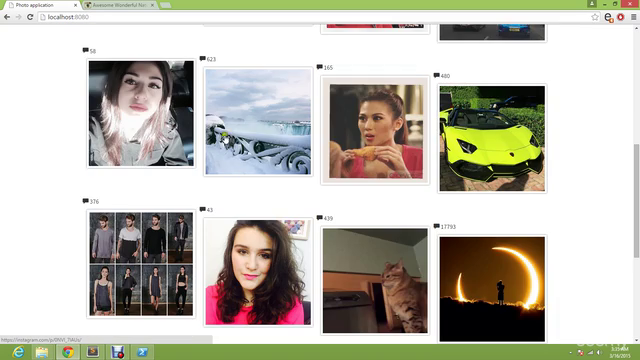Click the comment icon next to 17793
This screenshot has width=640, height=360.
tap(436, 226)
